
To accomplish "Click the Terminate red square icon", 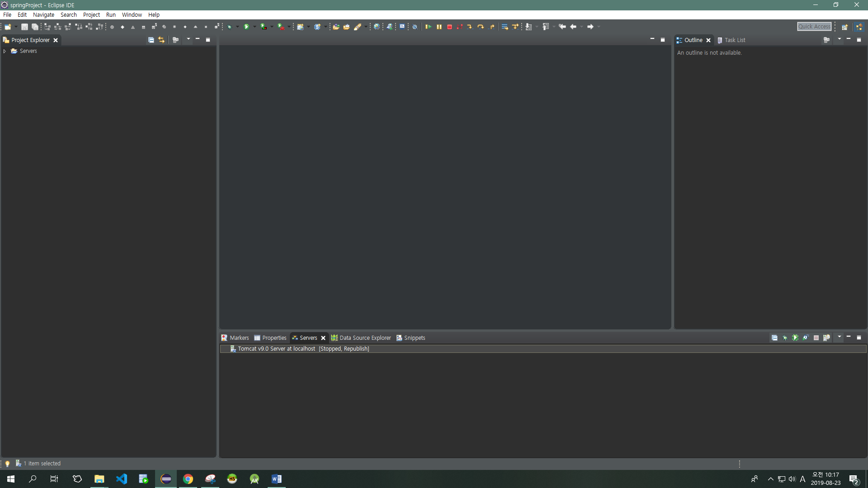I will (449, 27).
